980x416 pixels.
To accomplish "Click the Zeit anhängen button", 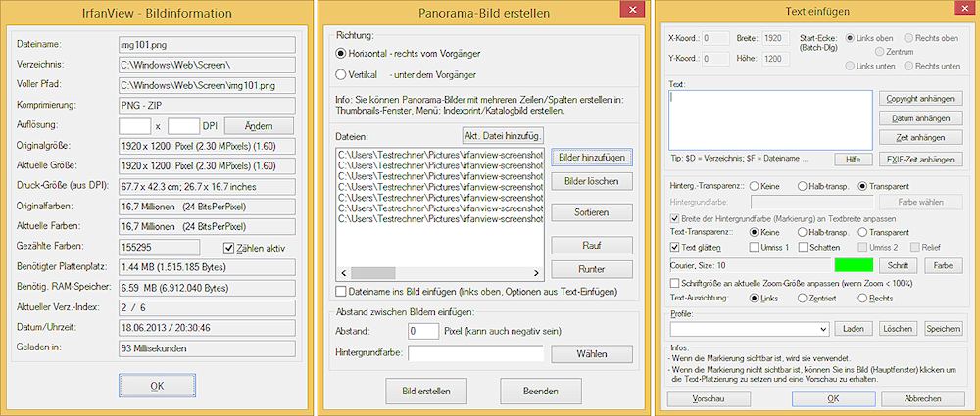I will tap(920, 137).
